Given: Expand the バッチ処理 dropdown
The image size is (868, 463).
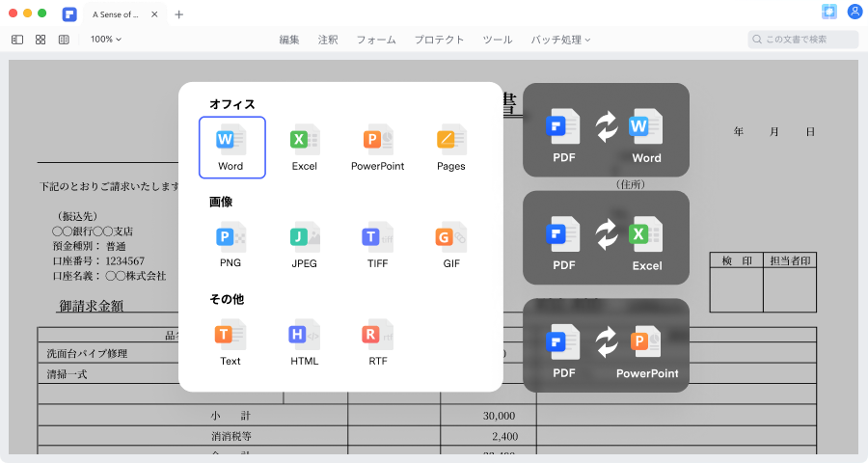Looking at the screenshot, I should (x=560, y=40).
